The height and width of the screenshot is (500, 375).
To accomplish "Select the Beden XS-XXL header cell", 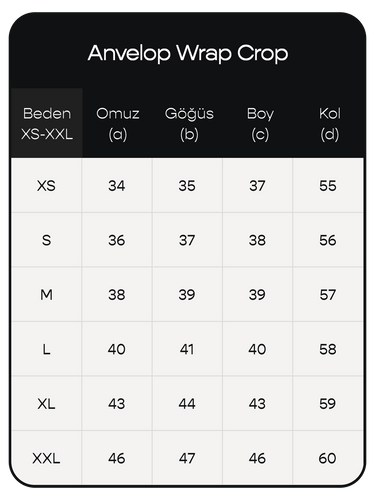I will [x=47, y=123].
